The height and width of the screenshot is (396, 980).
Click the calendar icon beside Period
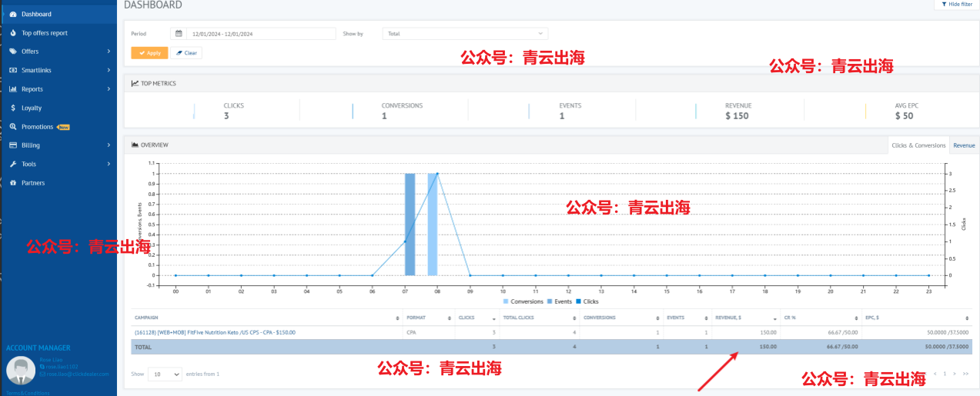(179, 34)
